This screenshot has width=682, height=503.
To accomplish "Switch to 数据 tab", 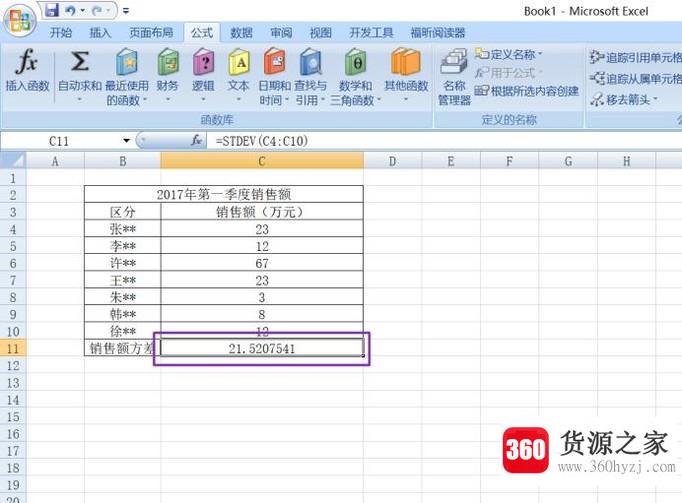I will (x=241, y=33).
